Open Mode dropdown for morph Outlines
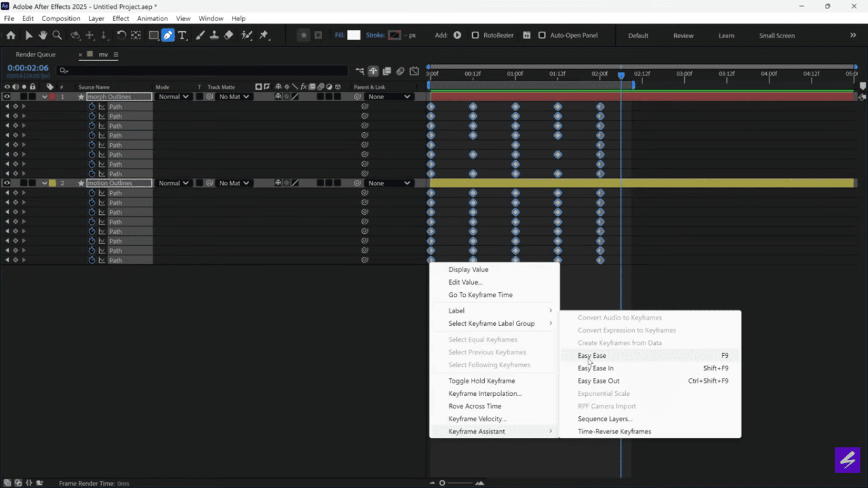 173,97
